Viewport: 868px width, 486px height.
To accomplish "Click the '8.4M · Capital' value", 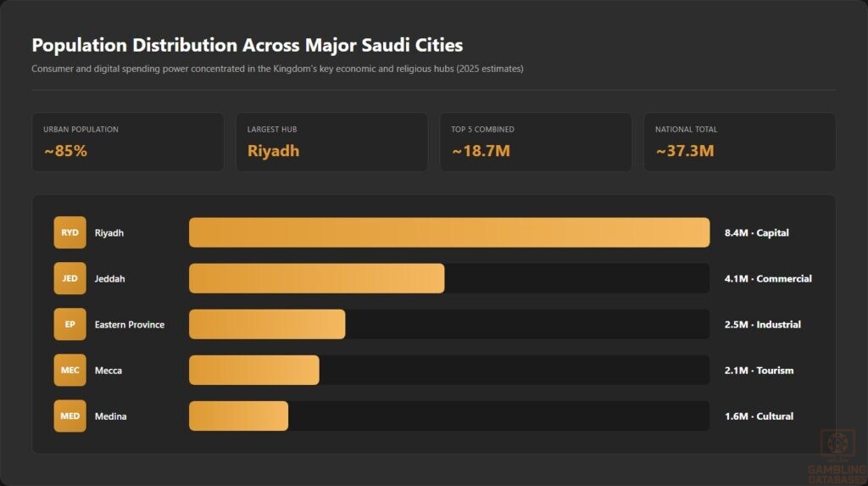I will point(757,232).
